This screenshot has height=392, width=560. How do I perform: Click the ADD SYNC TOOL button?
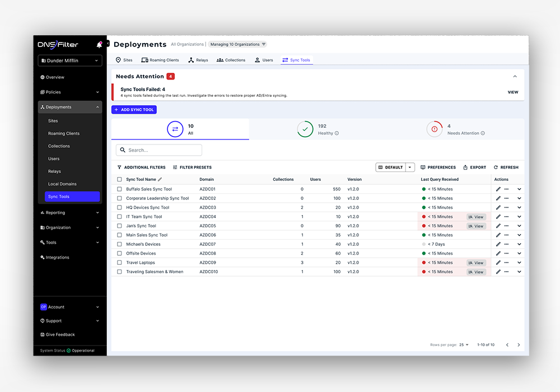(134, 110)
